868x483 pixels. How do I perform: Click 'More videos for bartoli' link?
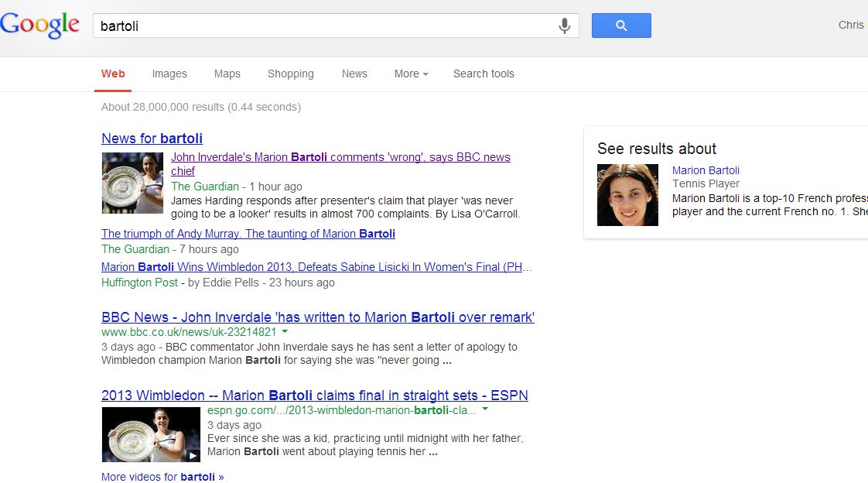(x=162, y=477)
